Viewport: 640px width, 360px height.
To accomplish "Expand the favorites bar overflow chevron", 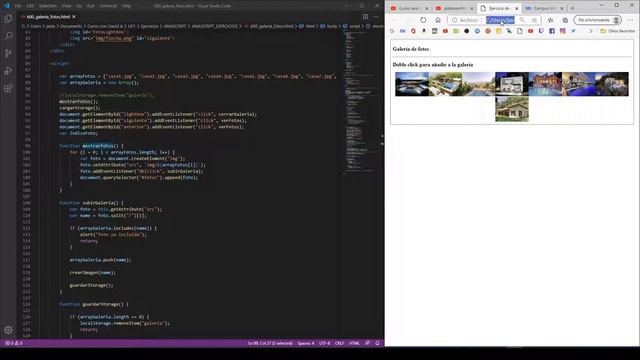I will click(590, 31).
